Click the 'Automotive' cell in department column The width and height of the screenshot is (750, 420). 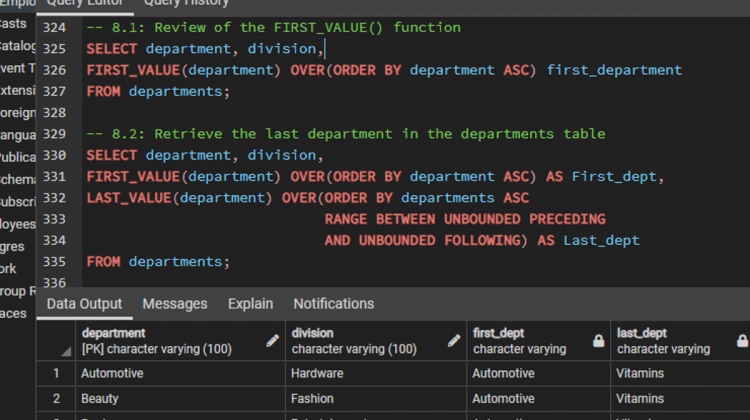(x=180, y=373)
